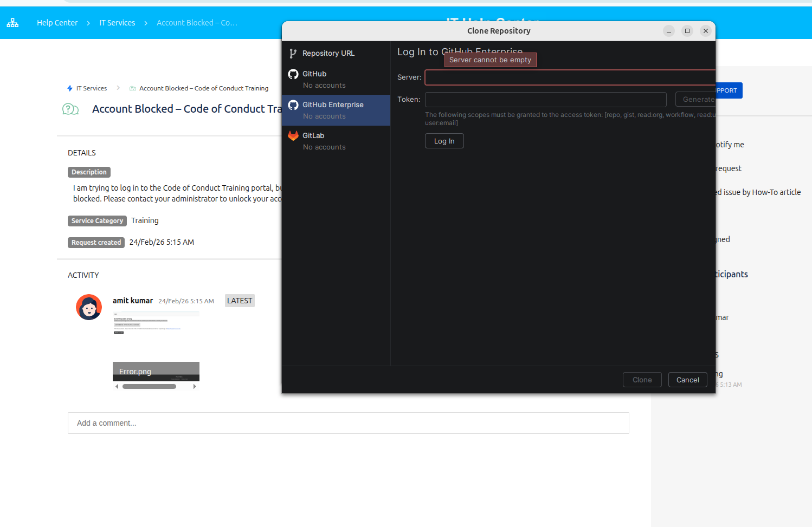Click the LATEST label in the activity
812x527 pixels.
point(240,301)
